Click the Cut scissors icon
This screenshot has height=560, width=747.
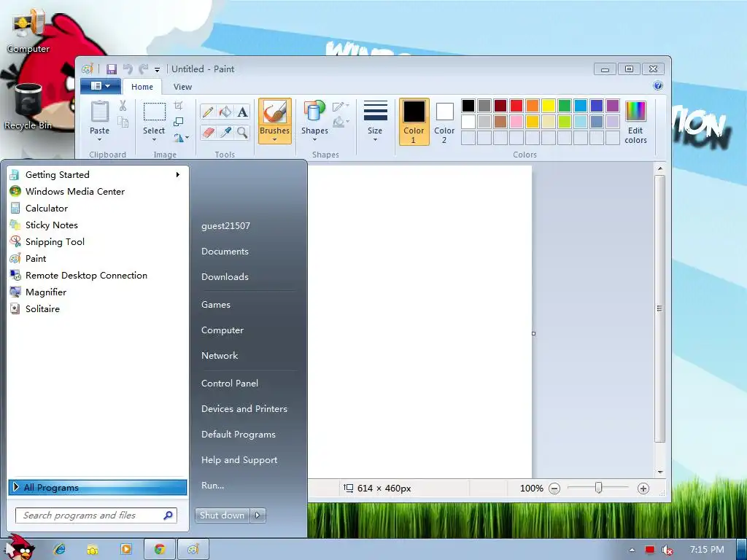pyautogui.click(x=123, y=106)
